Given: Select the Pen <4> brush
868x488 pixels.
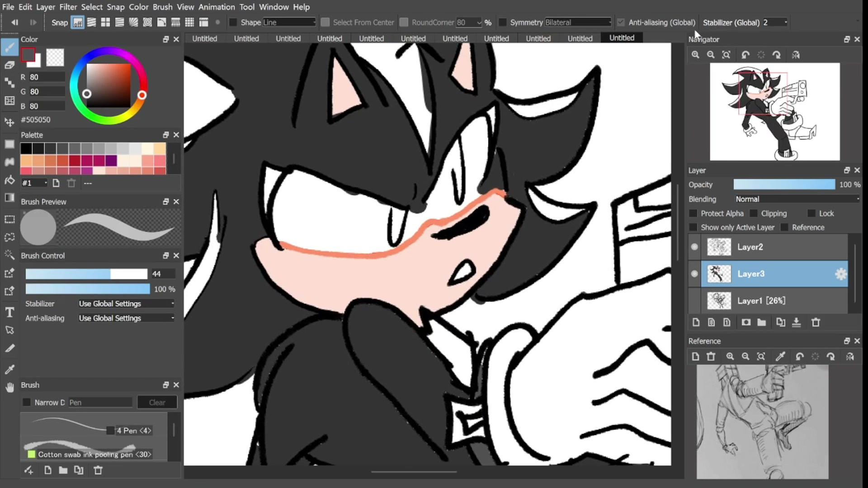Looking at the screenshot, I should (x=94, y=426).
